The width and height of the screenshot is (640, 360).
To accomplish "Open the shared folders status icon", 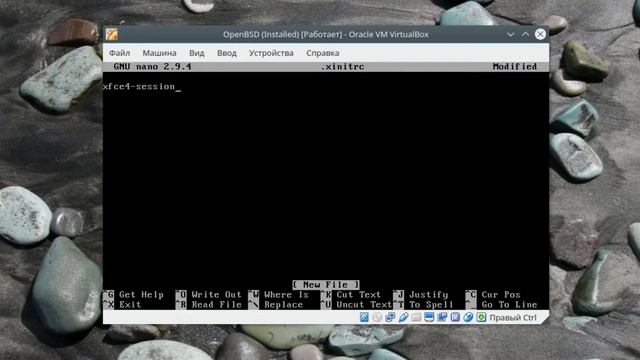I will [416, 317].
